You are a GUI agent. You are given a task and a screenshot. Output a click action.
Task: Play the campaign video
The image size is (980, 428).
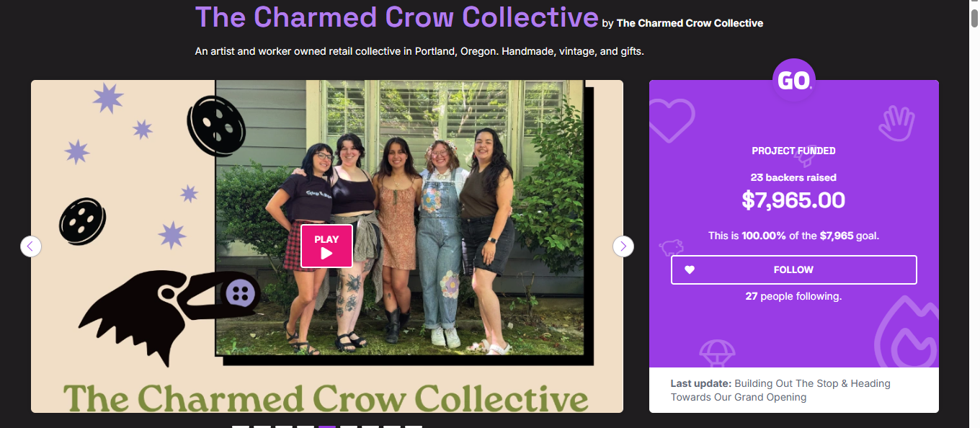[326, 246]
